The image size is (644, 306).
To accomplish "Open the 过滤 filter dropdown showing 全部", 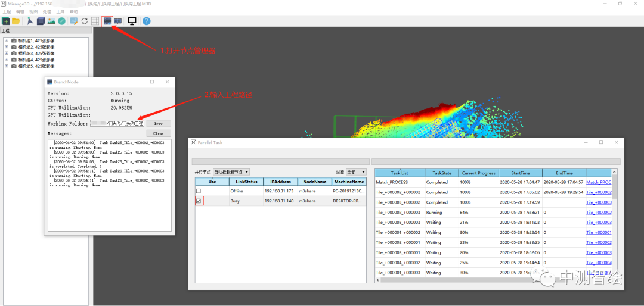I will click(x=355, y=172).
